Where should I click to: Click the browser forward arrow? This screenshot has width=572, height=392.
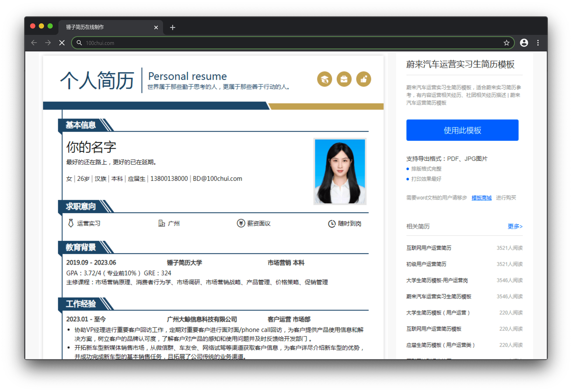[x=48, y=43]
